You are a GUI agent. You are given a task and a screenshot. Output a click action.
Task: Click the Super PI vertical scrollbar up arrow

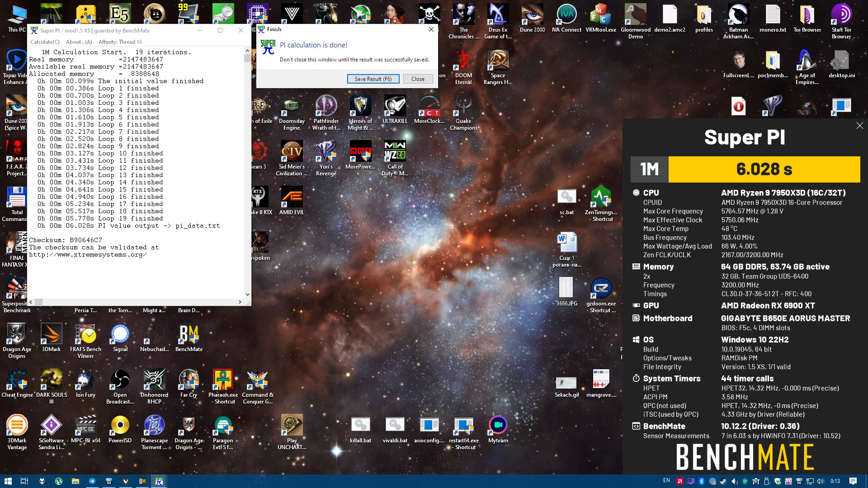coord(247,51)
